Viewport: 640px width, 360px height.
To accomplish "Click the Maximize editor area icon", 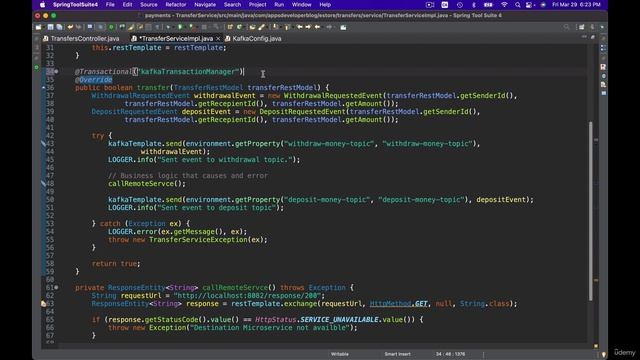I will pyautogui.click(x=593, y=37).
